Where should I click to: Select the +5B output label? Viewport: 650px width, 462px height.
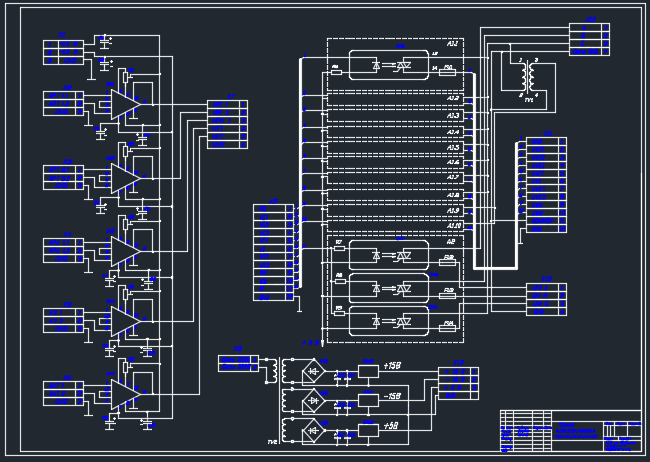tap(391, 426)
